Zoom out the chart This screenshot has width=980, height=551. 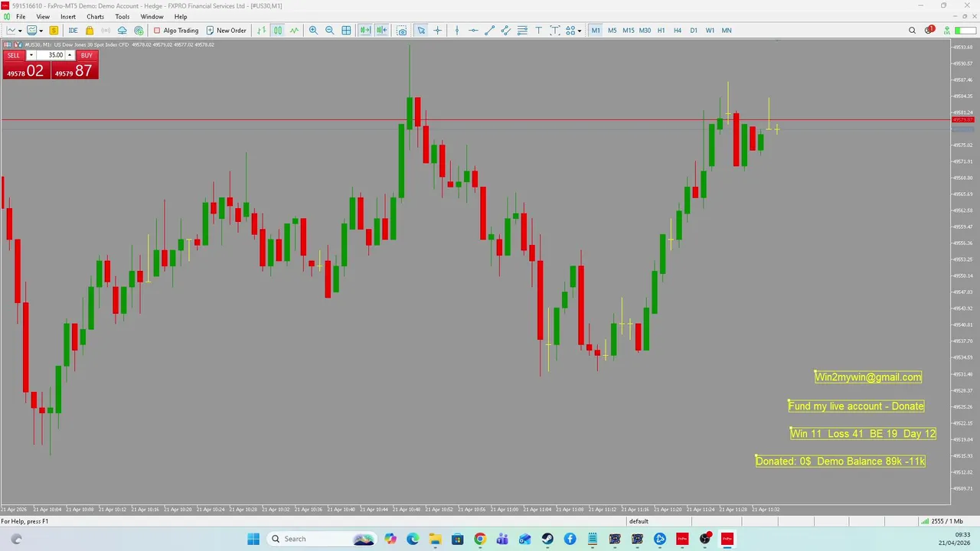click(329, 31)
